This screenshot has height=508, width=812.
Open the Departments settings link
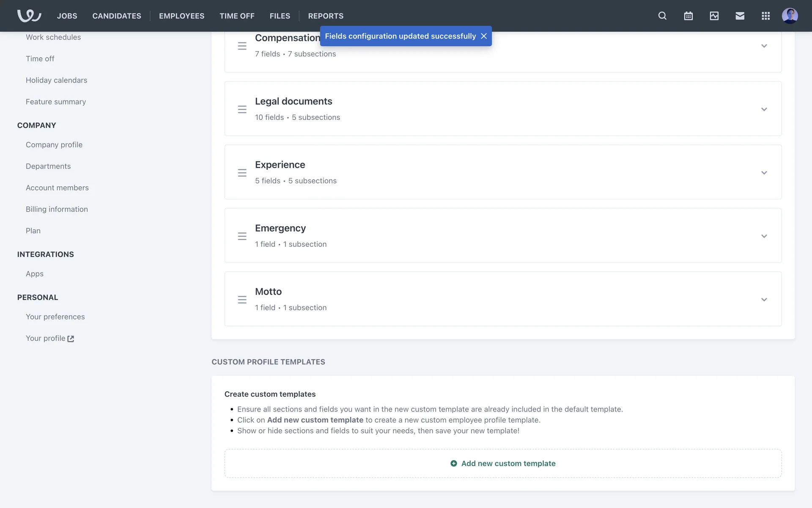[48, 166]
